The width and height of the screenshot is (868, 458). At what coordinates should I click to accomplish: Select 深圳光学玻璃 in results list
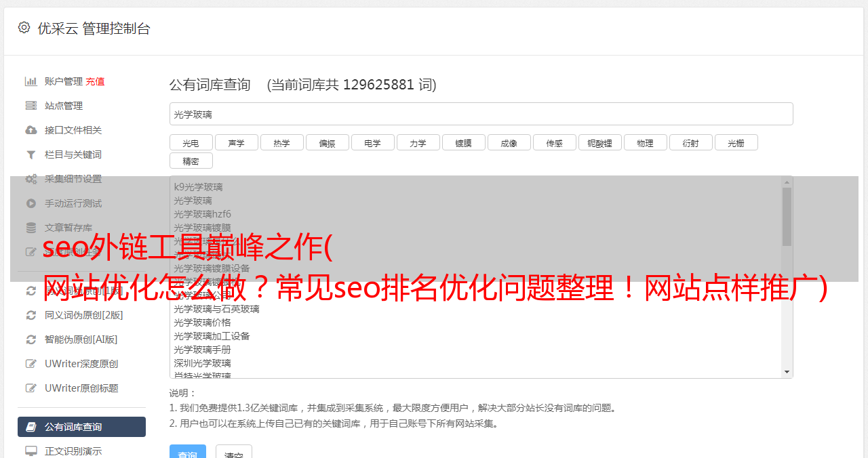(x=202, y=363)
